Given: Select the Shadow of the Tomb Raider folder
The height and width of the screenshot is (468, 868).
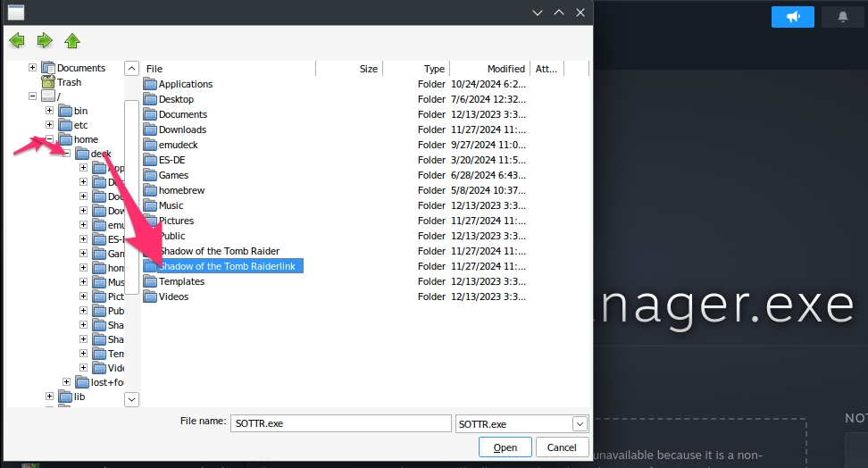Looking at the screenshot, I should pos(219,251).
